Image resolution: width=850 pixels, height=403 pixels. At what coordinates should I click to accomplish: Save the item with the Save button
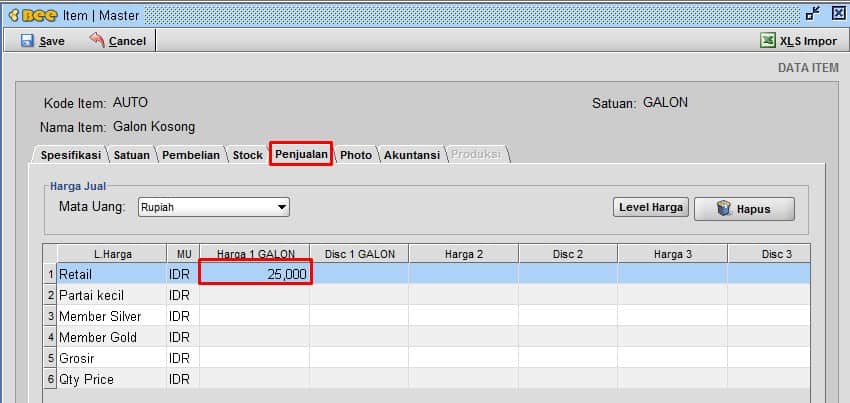[43, 41]
